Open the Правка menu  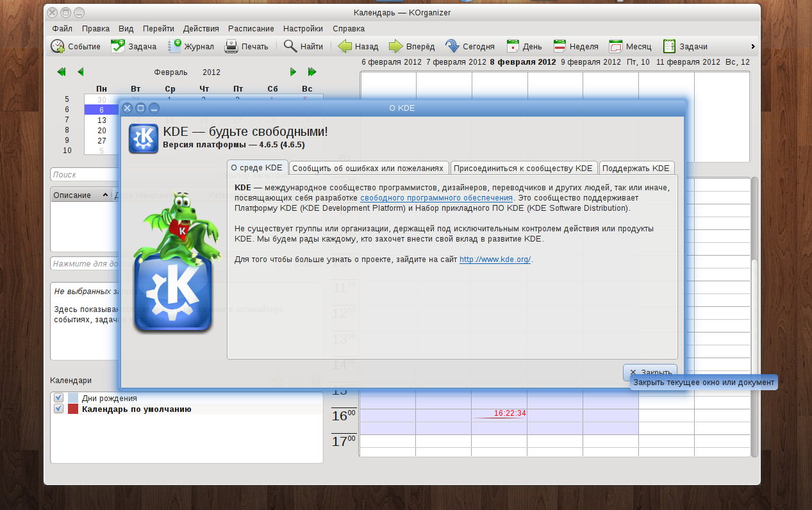(x=95, y=29)
